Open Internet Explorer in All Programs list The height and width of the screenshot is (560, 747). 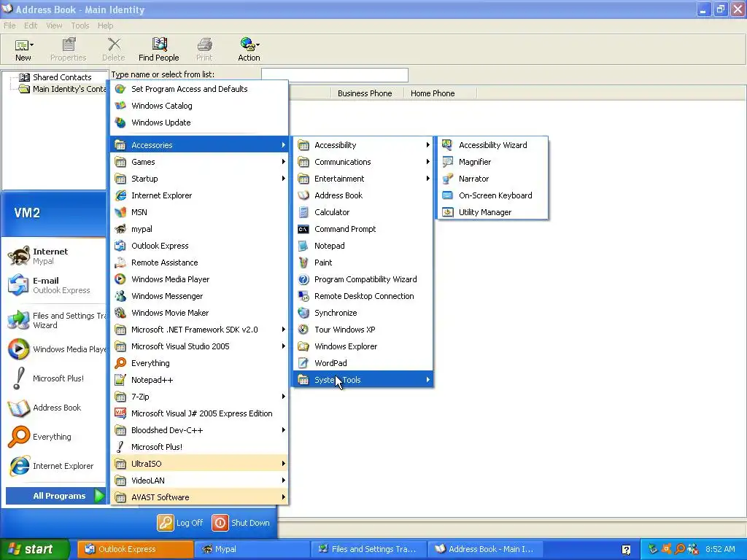pyautogui.click(x=200, y=195)
